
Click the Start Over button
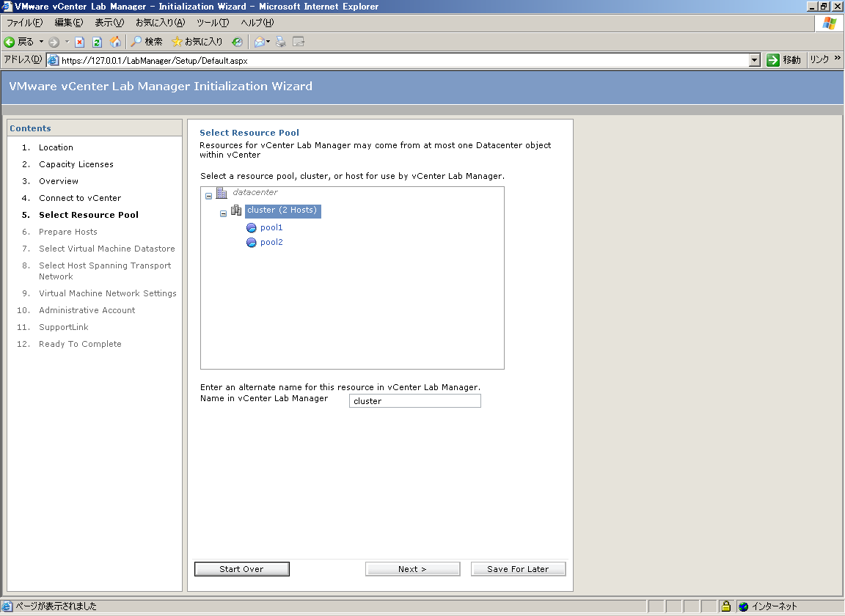click(x=242, y=569)
